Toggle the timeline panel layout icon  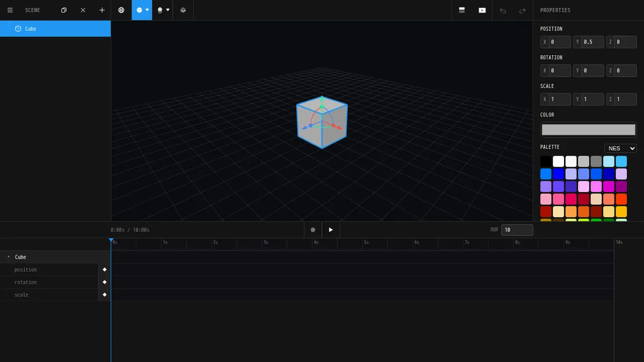462,10
